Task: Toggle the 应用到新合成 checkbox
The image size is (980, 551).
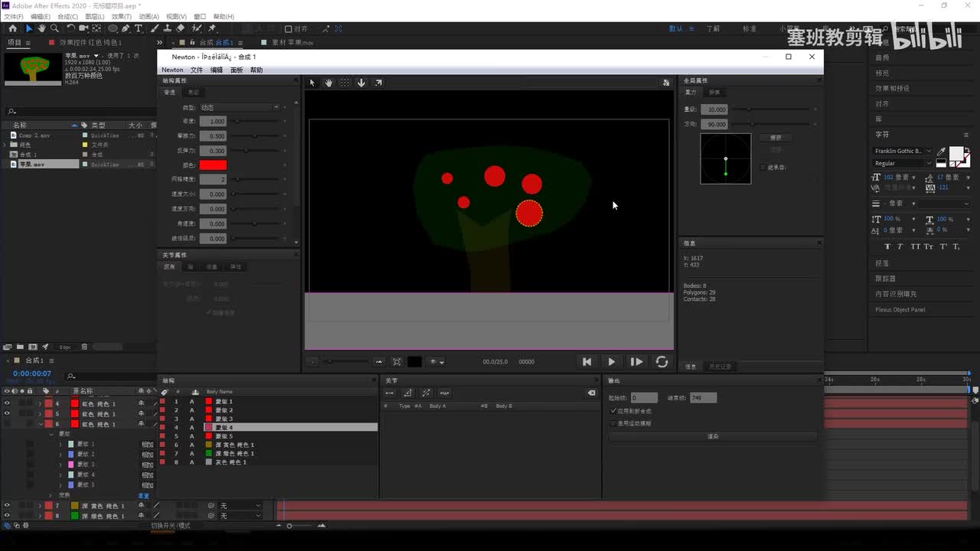Action: [x=613, y=411]
